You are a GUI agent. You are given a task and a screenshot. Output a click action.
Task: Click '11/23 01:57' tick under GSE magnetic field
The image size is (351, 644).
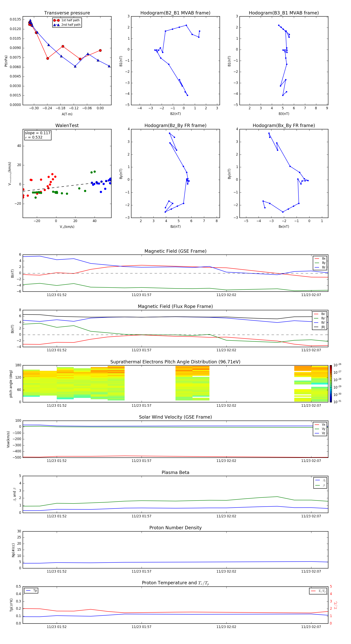pos(141,295)
